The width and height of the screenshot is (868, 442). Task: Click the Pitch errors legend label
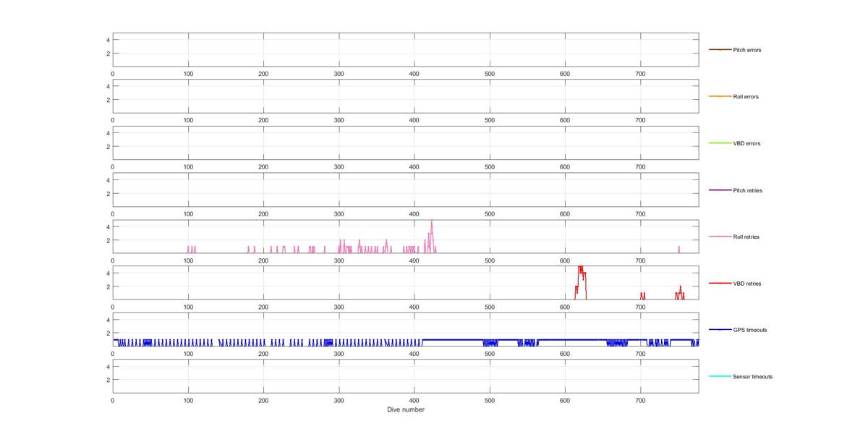tap(746, 50)
